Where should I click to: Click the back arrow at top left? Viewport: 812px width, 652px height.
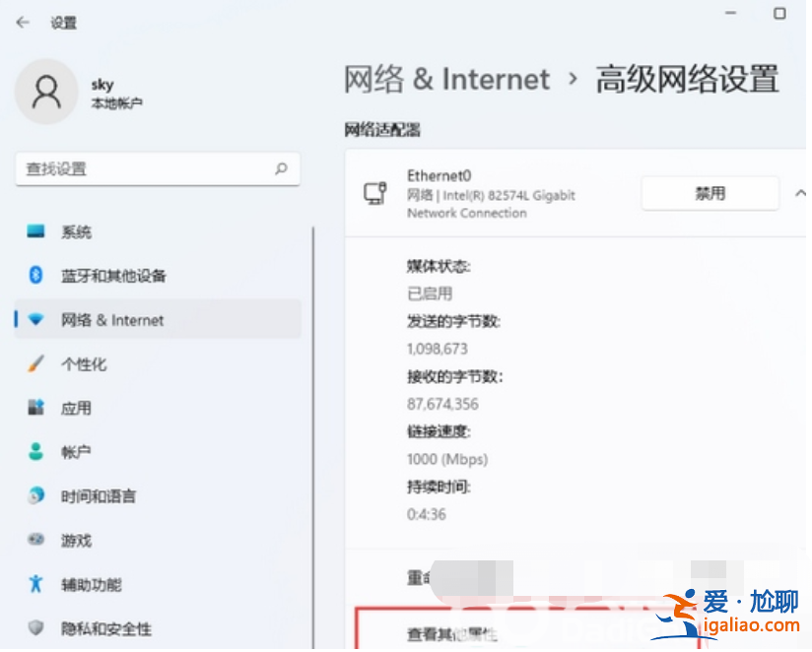pos(22,22)
